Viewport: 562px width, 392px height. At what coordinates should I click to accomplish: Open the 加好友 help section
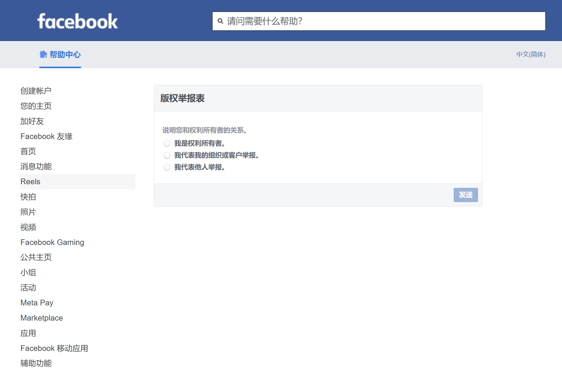click(x=32, y=121)
